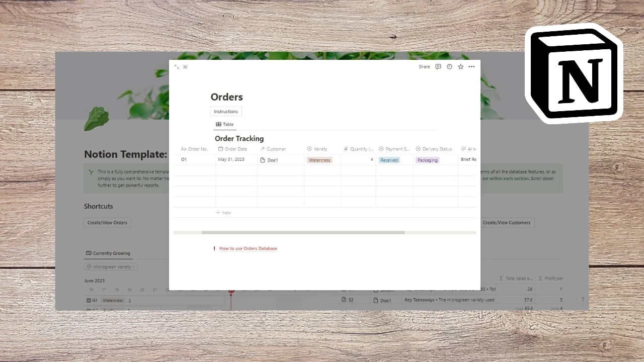
Task: Open Doe1 via its page icon
Action: click(x=262, y=159)
